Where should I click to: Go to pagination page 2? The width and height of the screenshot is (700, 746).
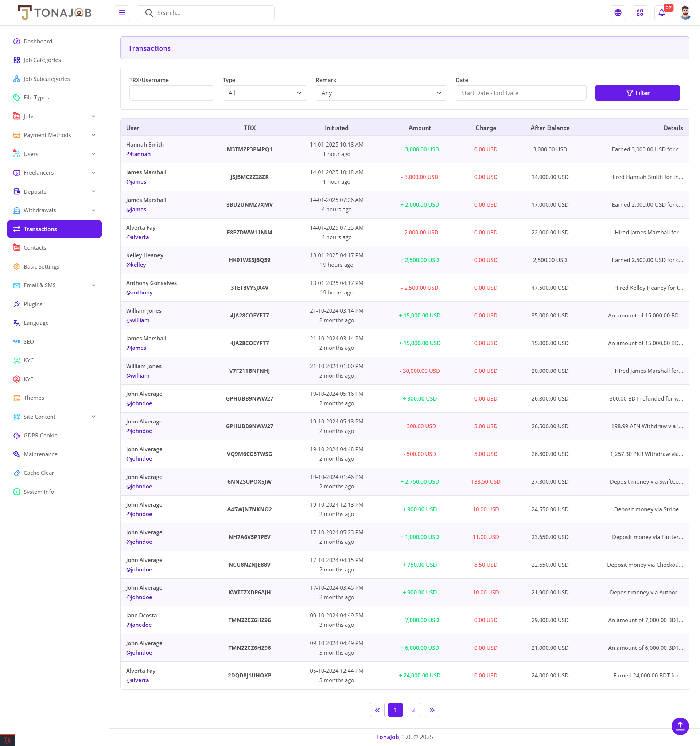coord(413,710)
